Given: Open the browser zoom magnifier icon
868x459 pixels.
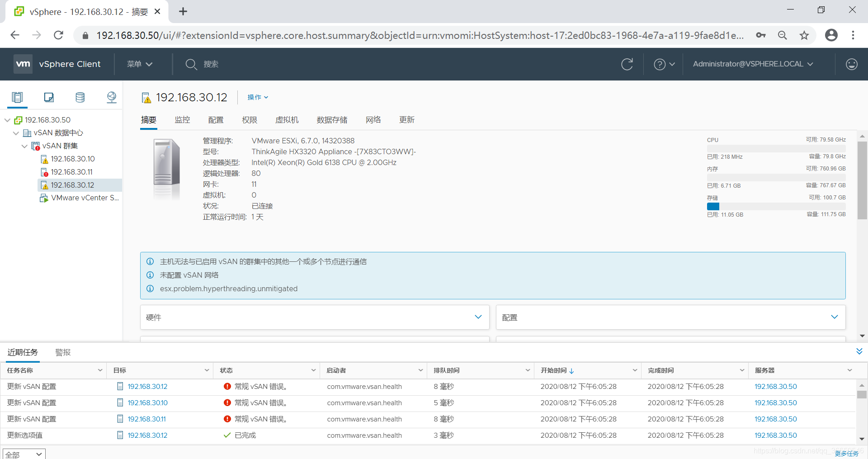Looking at the screenshot, I should click(x=783, y=35).
